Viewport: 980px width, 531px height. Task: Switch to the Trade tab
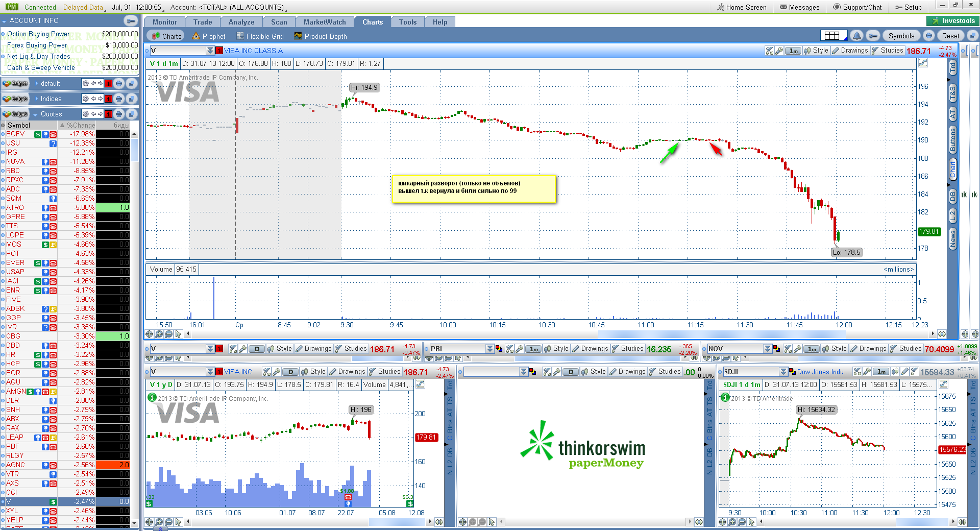(x=203, y=22)
